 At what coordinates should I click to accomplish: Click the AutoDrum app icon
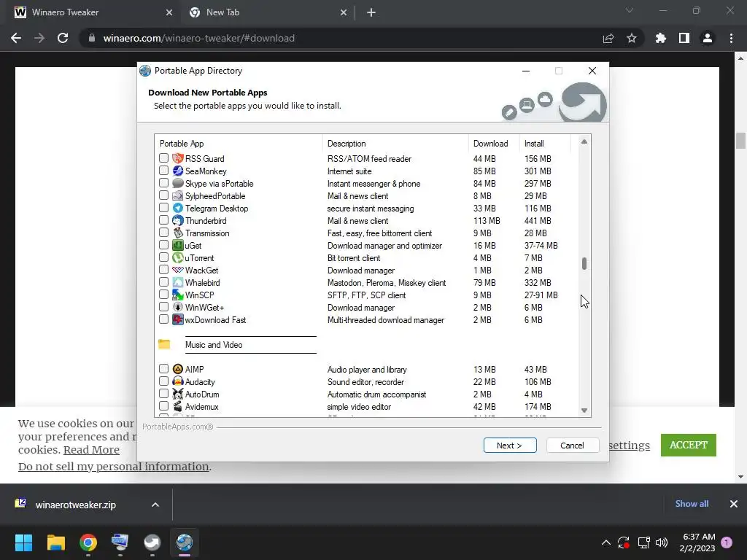coord(178,393)
